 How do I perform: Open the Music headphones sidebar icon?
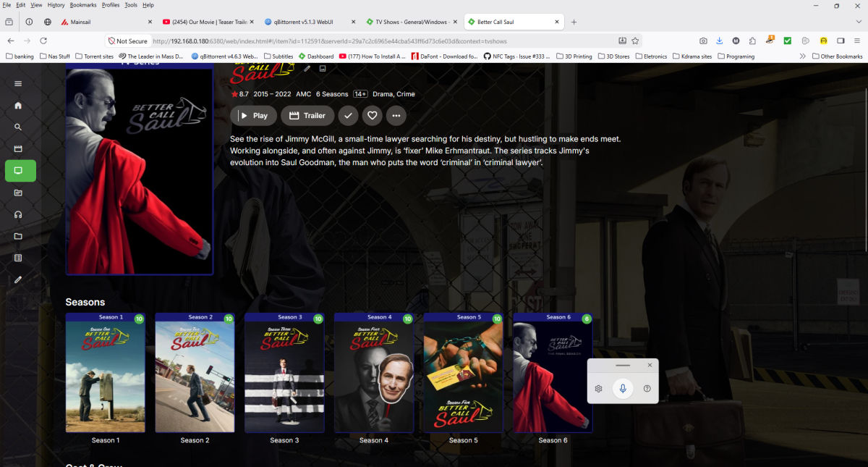click(18, 215)
